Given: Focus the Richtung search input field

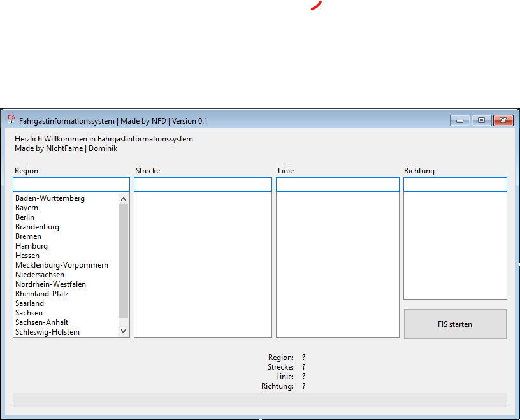Looking at the screenshot, I should click(x=455, y=184).
